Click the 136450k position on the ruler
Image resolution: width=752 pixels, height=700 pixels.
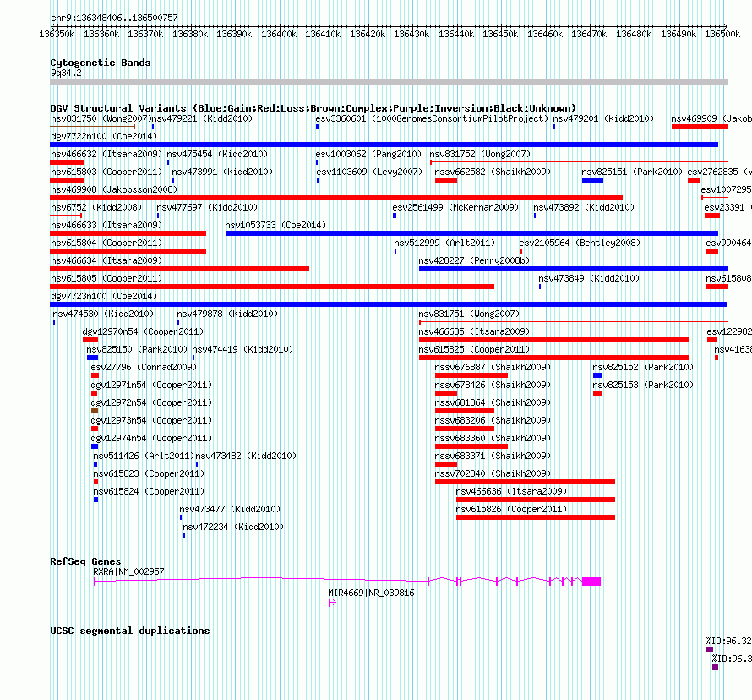[x=501, y=34]
